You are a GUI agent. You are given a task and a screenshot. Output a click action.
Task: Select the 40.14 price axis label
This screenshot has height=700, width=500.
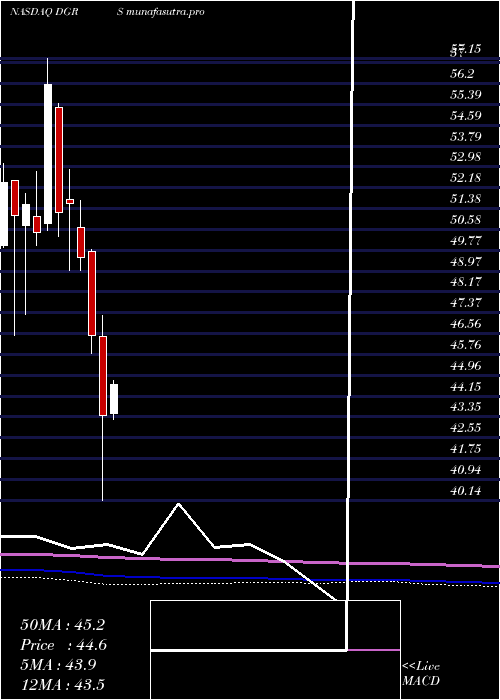tap(465, 491)
